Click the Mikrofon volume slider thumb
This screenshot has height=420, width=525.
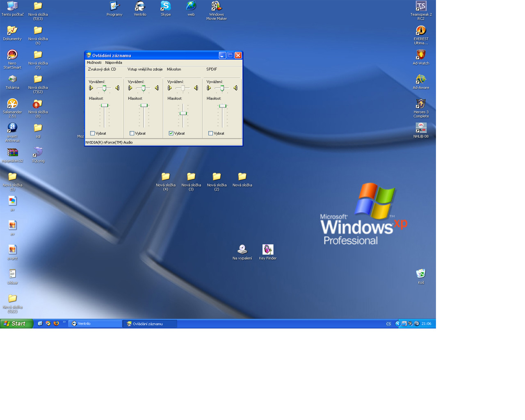(x=183, y=113)
